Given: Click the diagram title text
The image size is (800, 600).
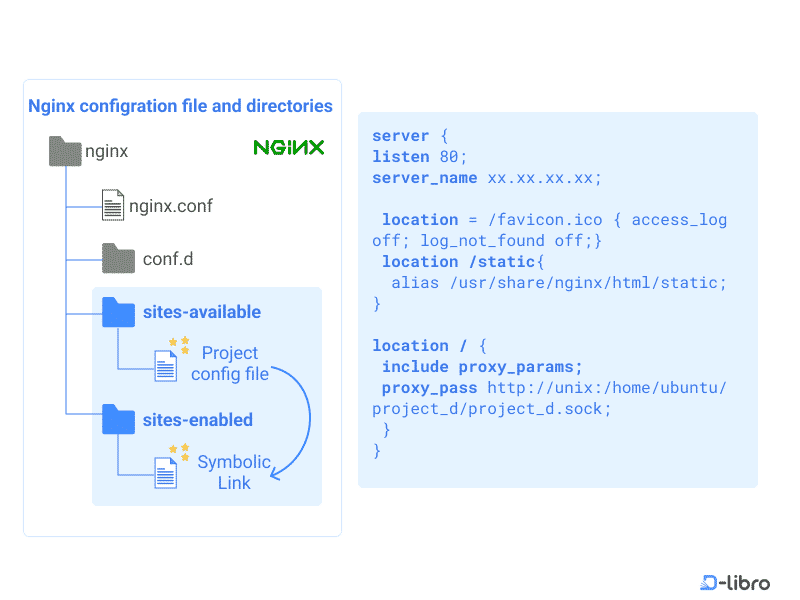Looking at the screenshot, I should [x=180, y=106].
